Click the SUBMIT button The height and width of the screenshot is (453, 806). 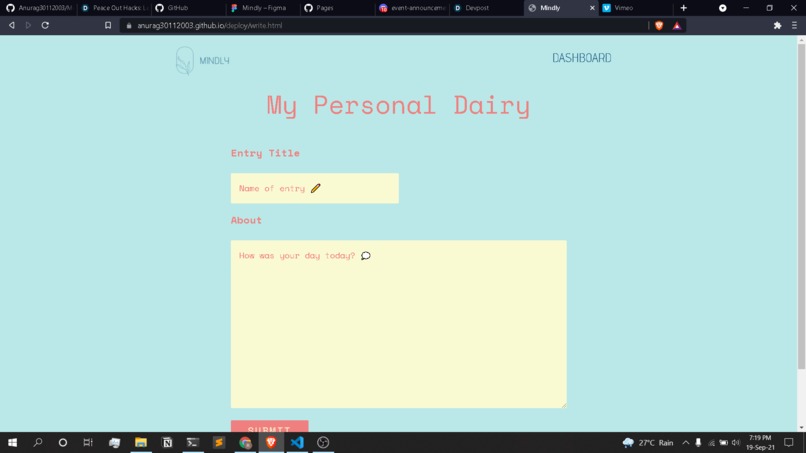(x=269, y=427)
